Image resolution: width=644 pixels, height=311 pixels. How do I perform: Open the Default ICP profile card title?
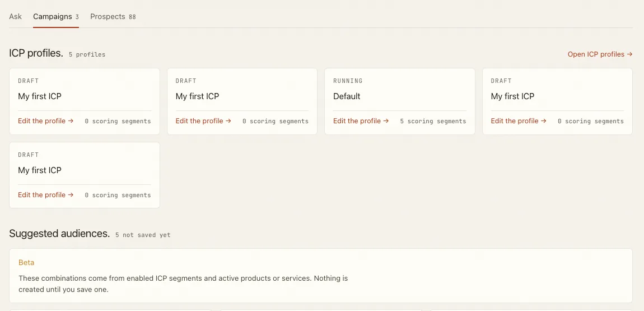pyautogui.click(x=347, y=96)
